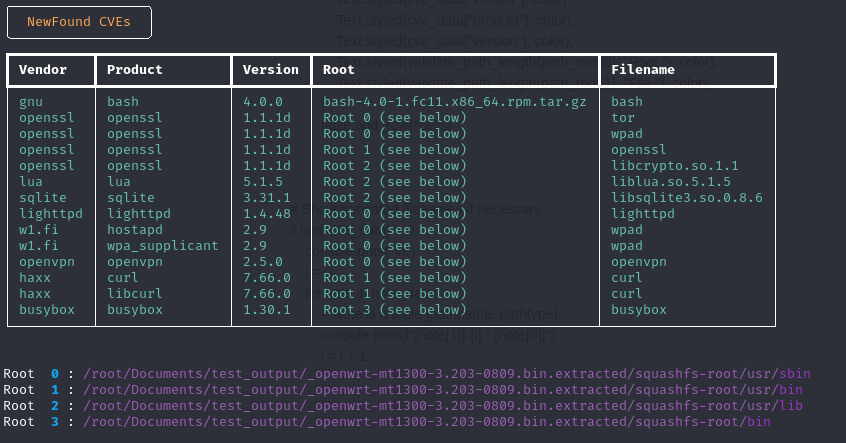This screenshot has width=846, height=443.
Task: Click the bash product cell
Action: (122, 101)
